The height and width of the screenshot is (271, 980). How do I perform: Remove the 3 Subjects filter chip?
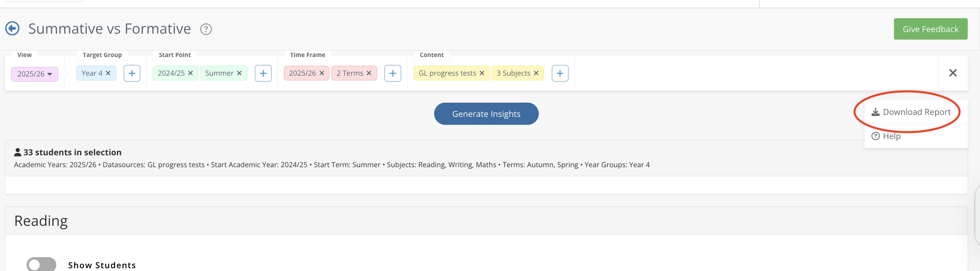point(536,73)
